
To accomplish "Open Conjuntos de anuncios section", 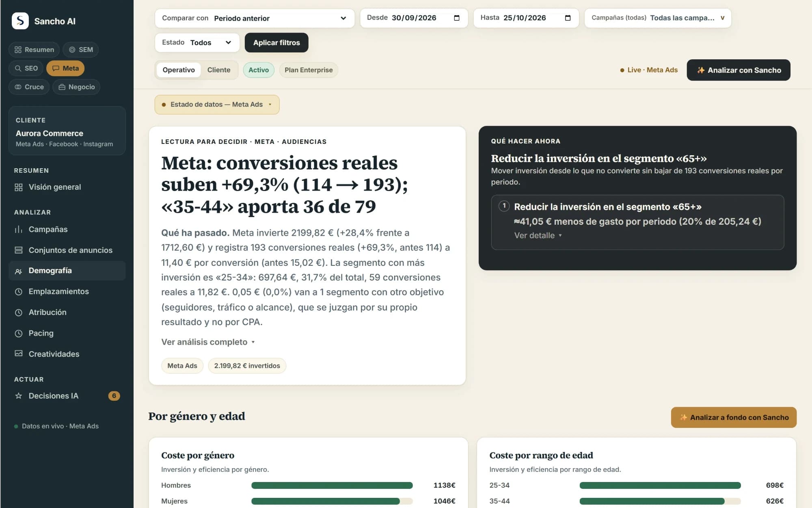I will pyautogui.click(x=67, y=250).
